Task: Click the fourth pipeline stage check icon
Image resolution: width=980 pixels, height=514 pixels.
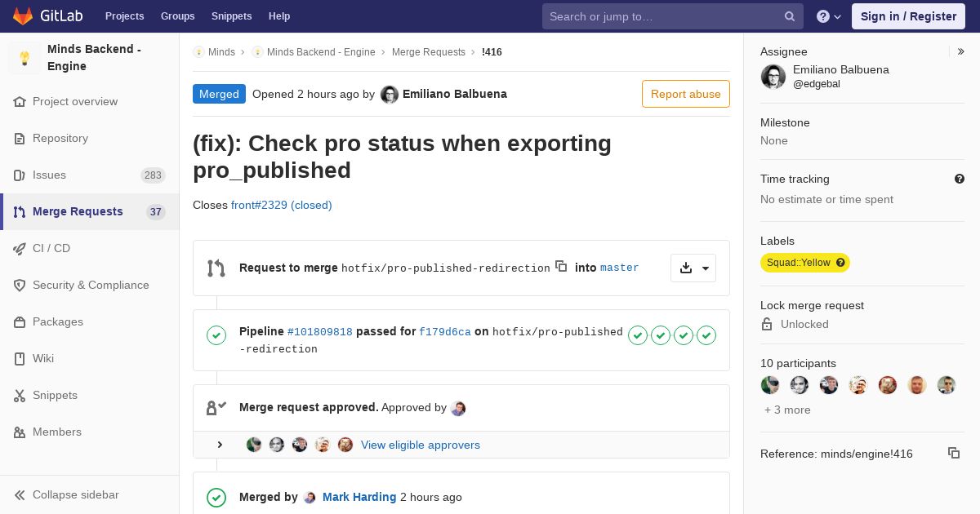Action: (706, 335)
